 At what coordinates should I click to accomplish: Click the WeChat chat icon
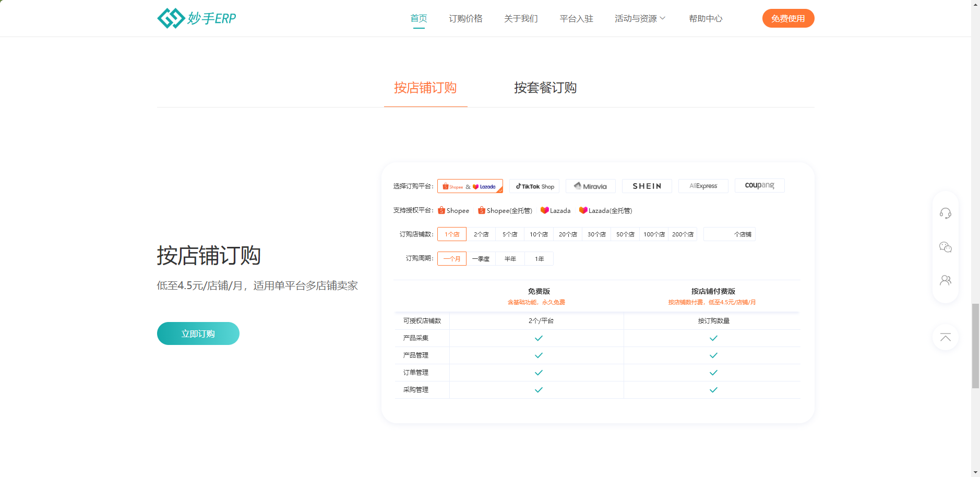click(945, 247)
